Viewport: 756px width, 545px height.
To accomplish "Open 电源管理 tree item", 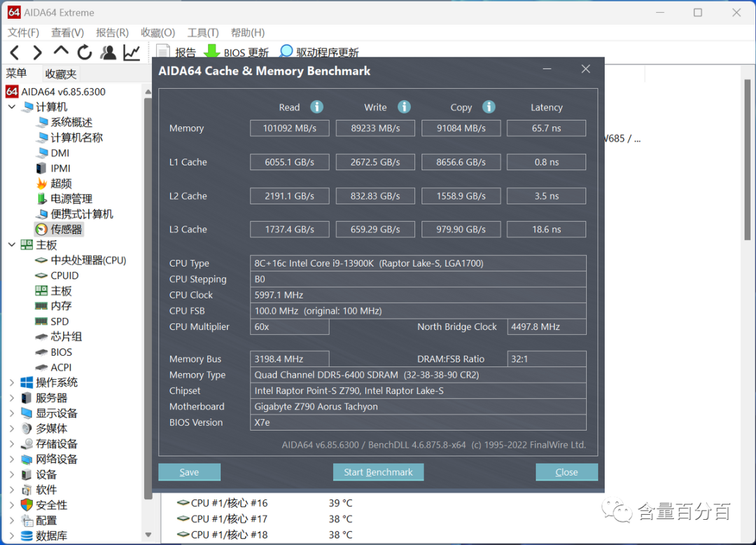I will (x=64, y=199).
